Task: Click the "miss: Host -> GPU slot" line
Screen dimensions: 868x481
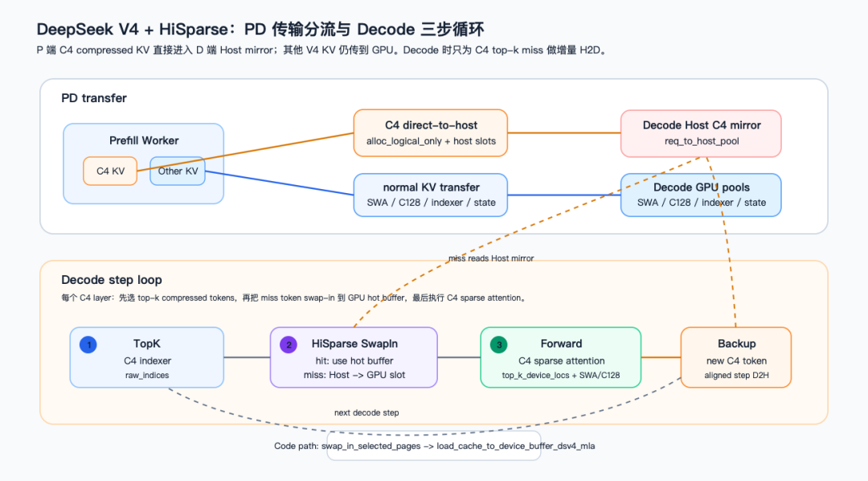Action: (x=354, y=375)
